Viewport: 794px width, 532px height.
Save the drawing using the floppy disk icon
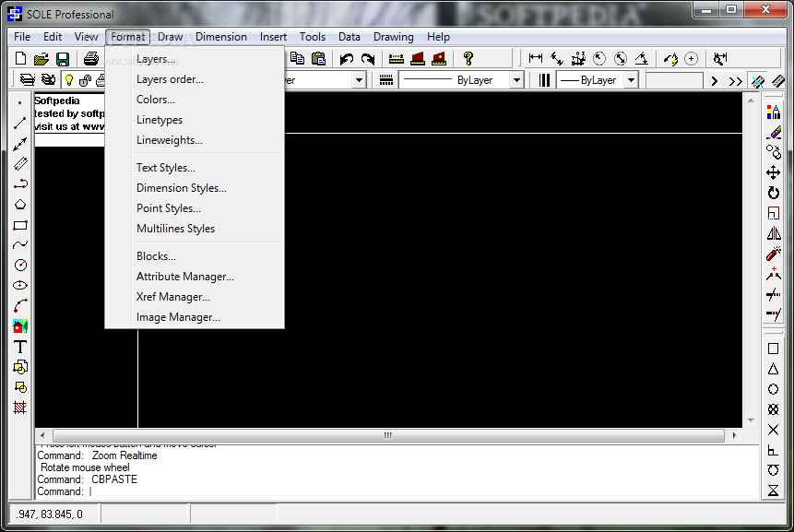[63, 59]
